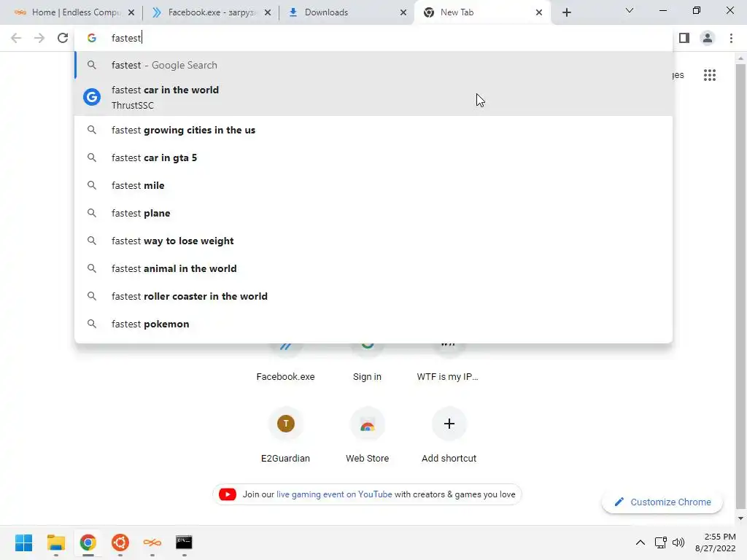Open the terminal taskbar icon
Screen dimensions: 747x560
184,542
